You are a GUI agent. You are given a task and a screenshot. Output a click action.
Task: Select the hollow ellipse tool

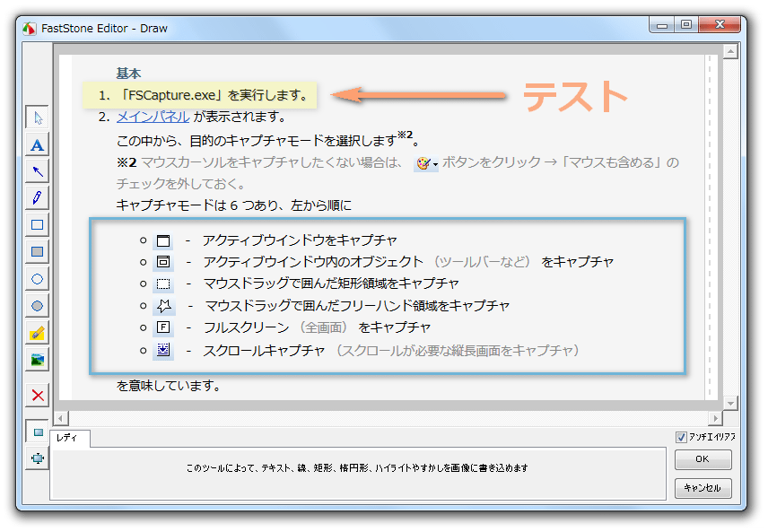point(37,279)
